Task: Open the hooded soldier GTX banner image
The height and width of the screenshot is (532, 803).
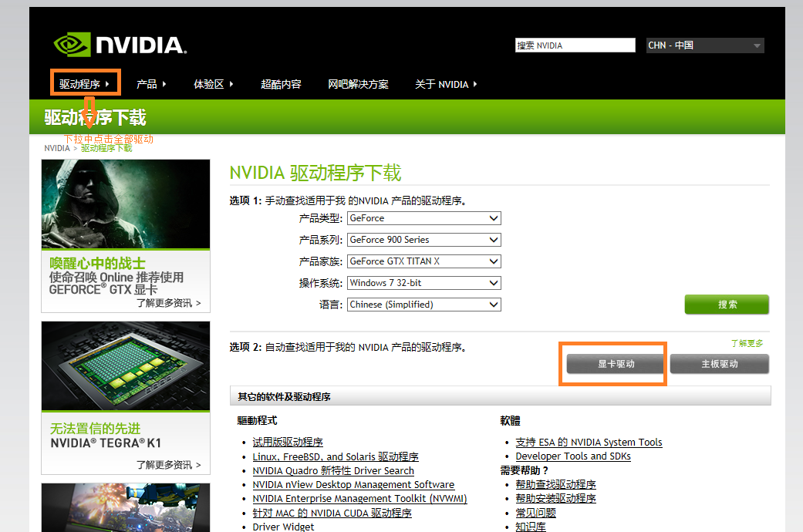Action: point(126,204)
